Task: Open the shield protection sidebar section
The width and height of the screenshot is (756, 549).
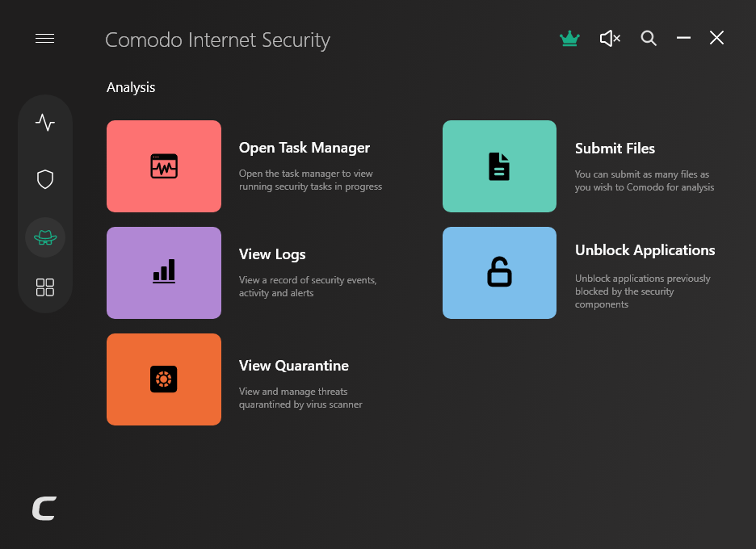Action: [45, 179]
